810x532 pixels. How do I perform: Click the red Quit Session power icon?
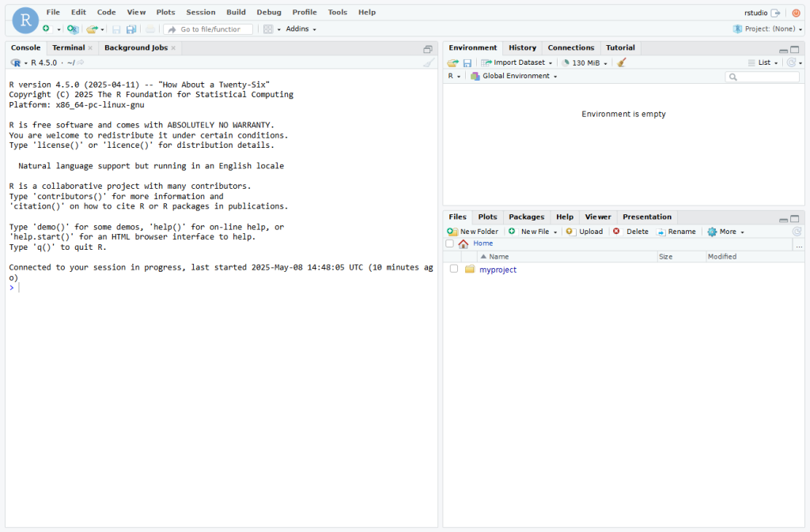(796, 13)
